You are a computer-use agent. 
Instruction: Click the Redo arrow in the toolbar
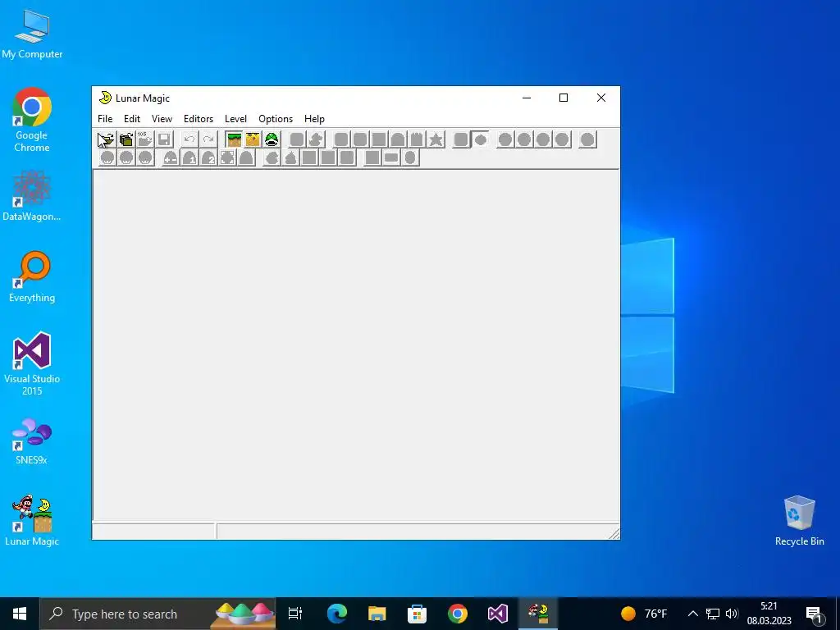point(208,139)
